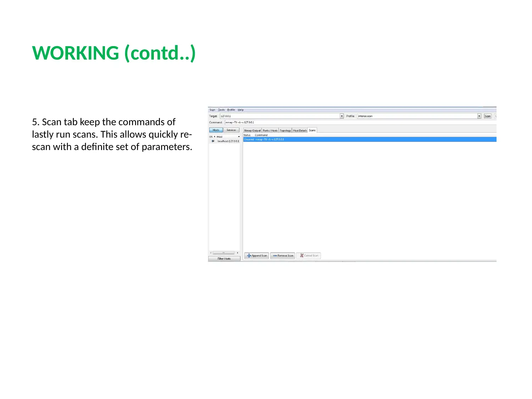Click the Remove Scan button
This screenshot has height=399, width=532.
(283, 256)
